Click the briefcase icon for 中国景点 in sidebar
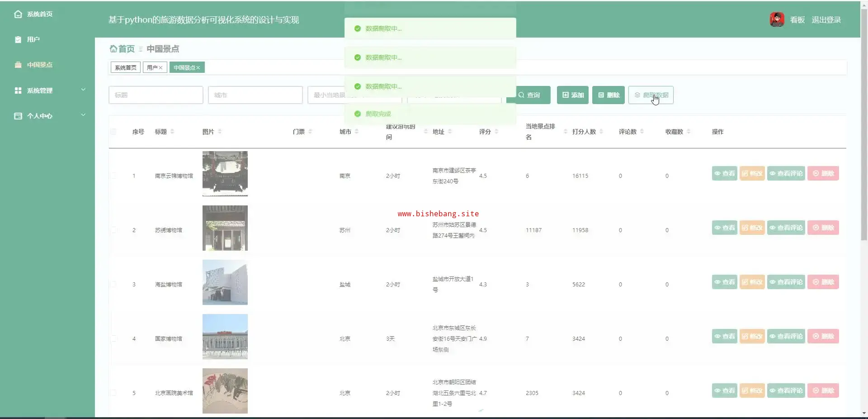Screen dimensions: 868x419 (18, 65)
